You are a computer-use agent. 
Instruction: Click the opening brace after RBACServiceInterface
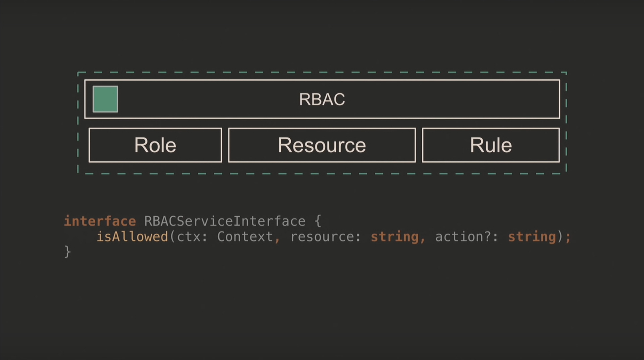pos(318,221)
